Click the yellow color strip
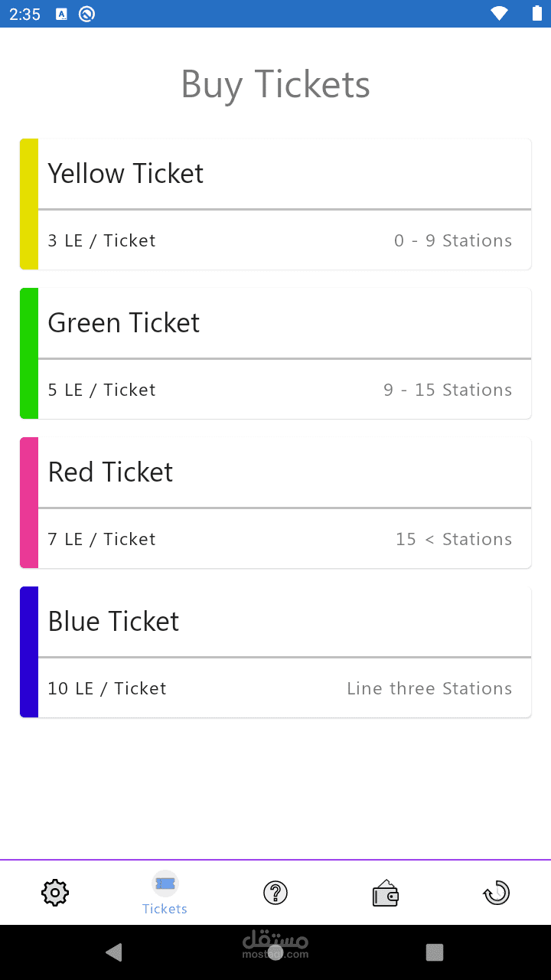Image resolution: width=551 pixels, height=980 pixels. click(x=29, y=204)
